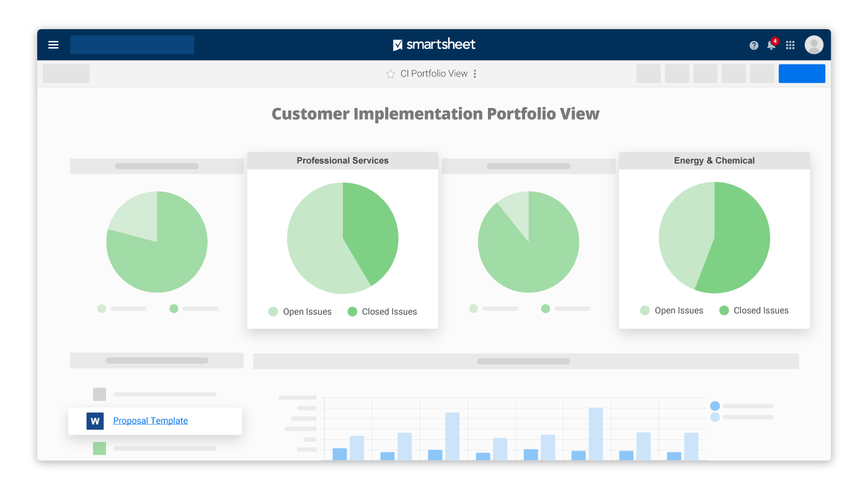Click the search field in the top bar
This screenshot has height=489, width=868.
[x=132, y=45]
